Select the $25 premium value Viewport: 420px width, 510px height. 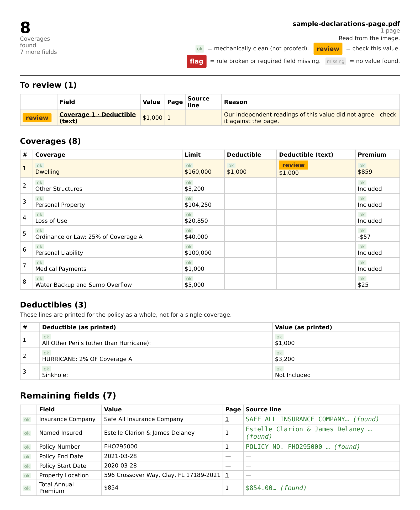(363, 285)
